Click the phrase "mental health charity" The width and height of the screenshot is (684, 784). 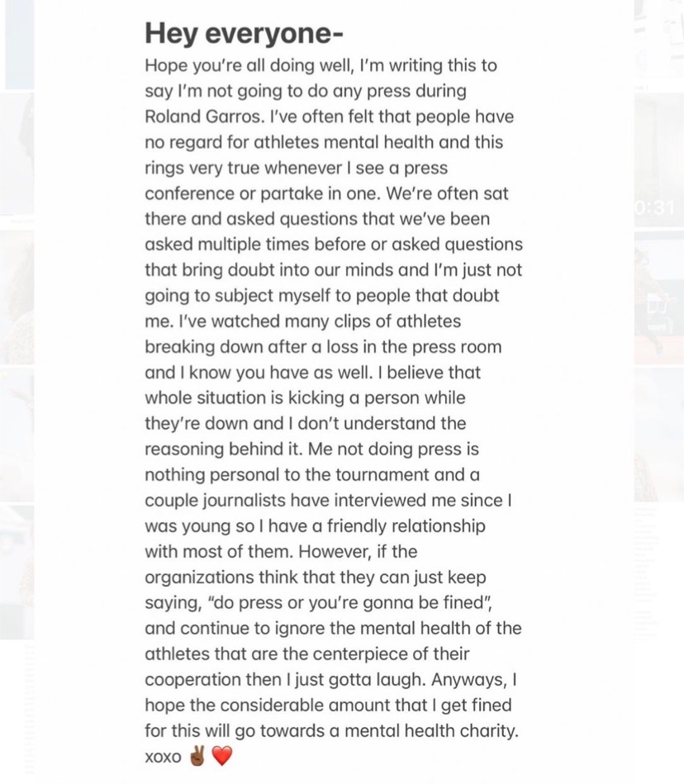430,730
